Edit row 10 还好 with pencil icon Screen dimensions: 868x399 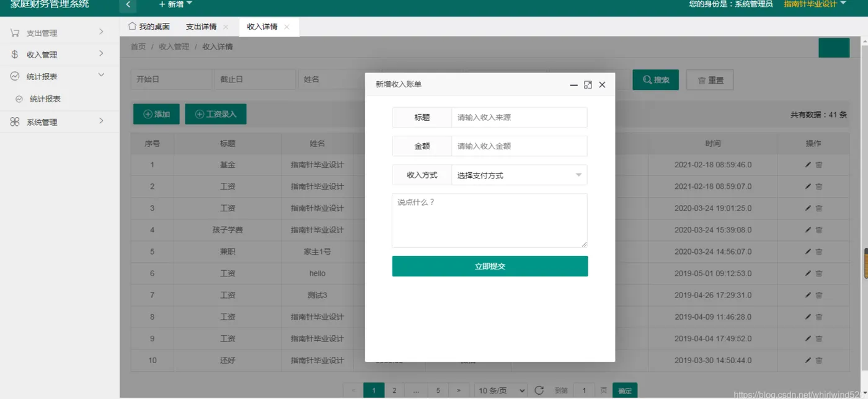click(x=808, y=360)
